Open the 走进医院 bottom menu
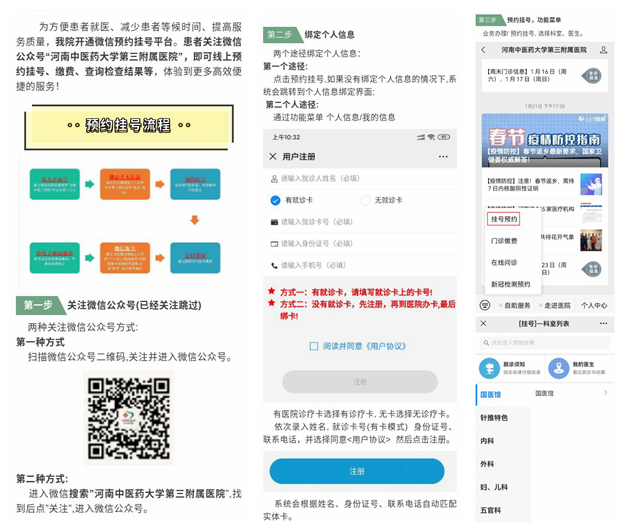This screenshot has height=532, width=628. point(555,305)
